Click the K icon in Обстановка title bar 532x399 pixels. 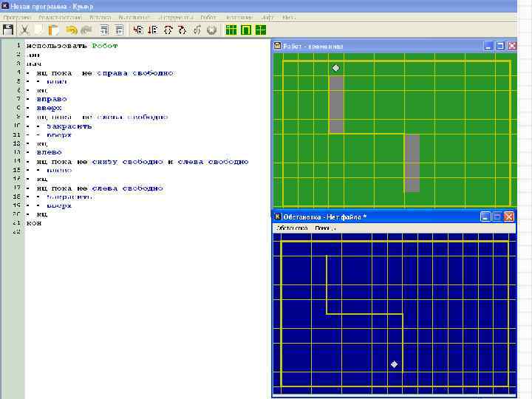278,216
